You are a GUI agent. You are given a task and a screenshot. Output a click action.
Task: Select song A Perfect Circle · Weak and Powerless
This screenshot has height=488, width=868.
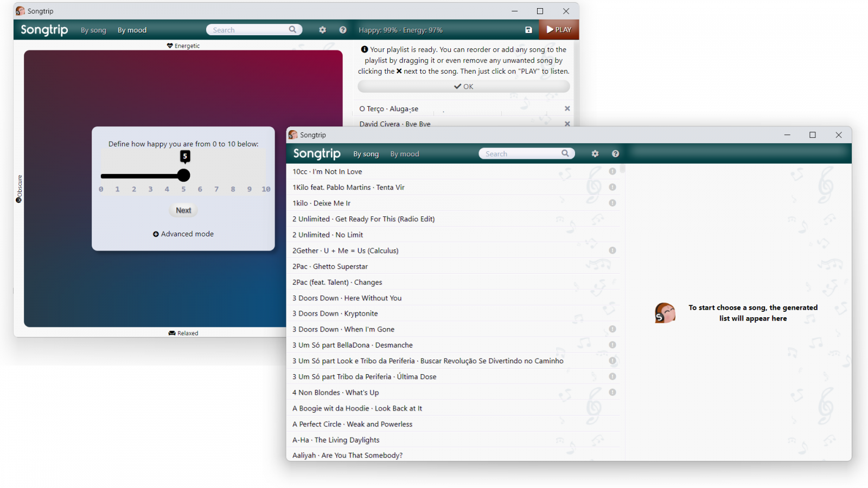454,424
